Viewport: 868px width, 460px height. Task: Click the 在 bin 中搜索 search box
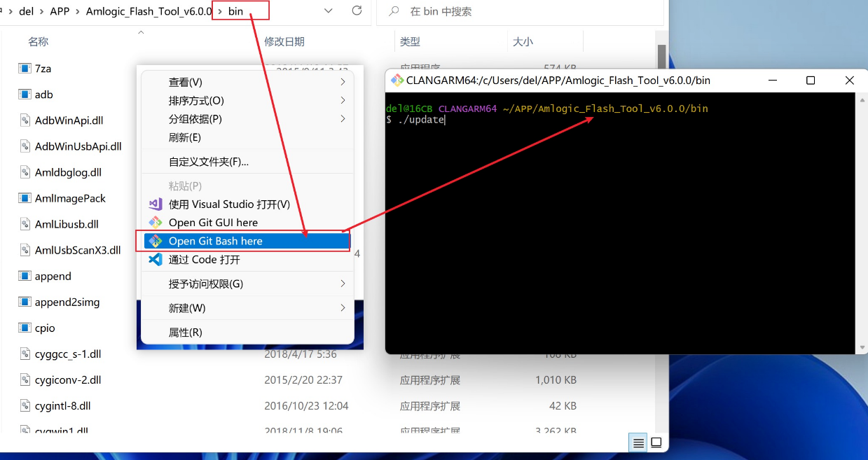(x=521, y=11)
